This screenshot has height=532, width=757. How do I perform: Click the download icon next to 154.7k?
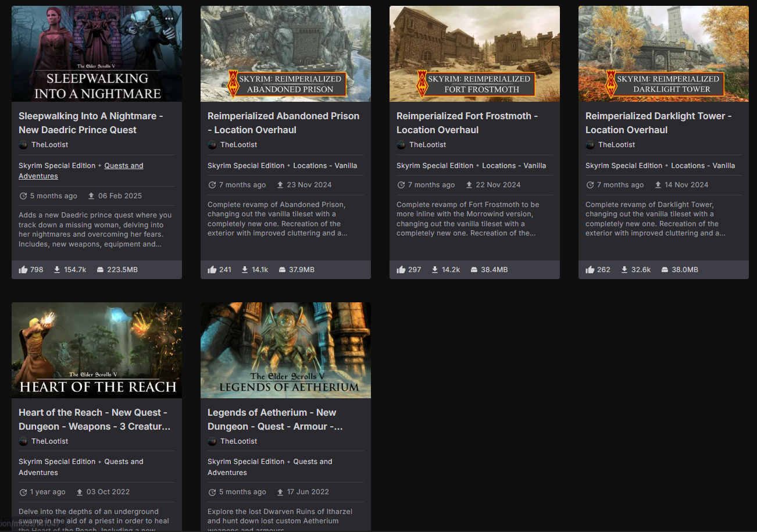click(x=57, y=270)
